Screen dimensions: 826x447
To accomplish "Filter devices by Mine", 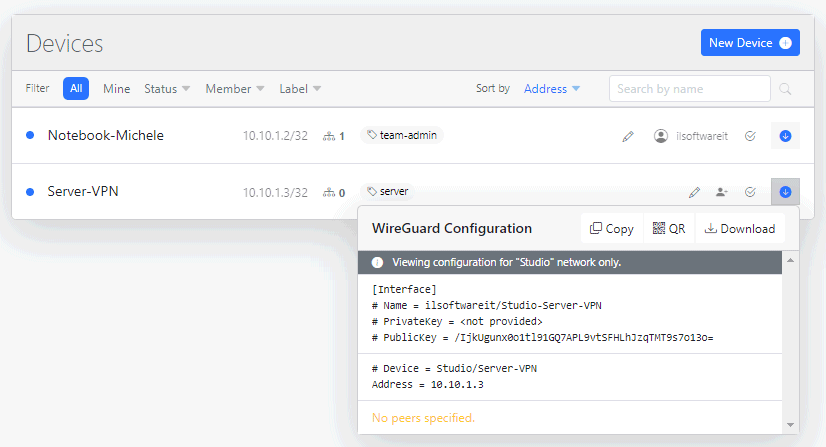I will point(116,89).
